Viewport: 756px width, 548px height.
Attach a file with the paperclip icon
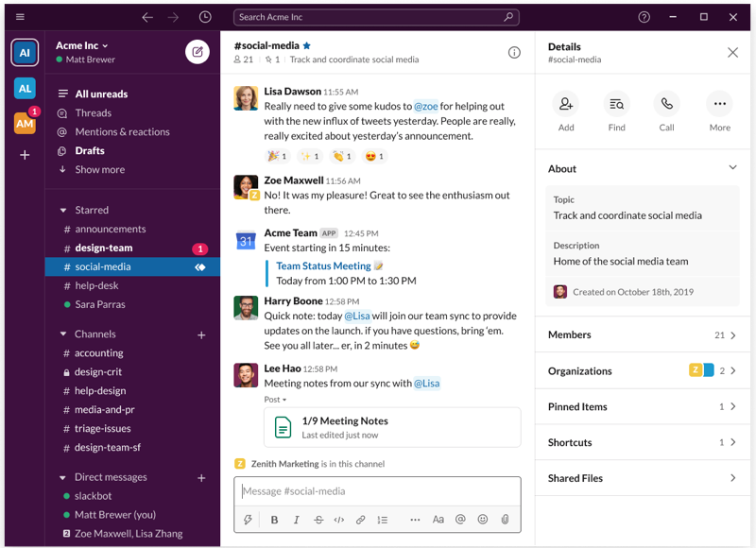505,519
